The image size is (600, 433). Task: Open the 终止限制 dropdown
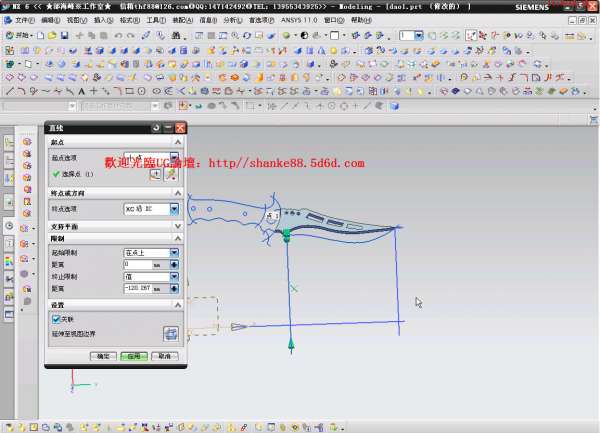click(x=175, y=276)
